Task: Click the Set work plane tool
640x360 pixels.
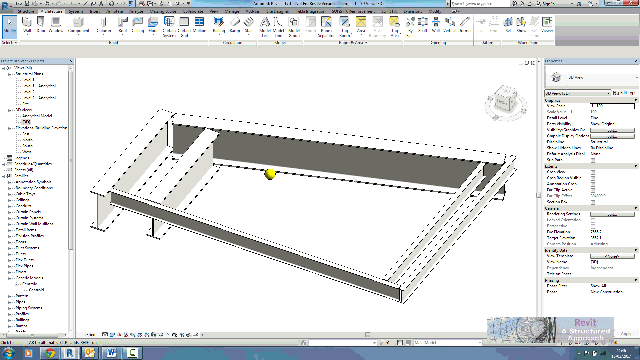Action: [508, 25]
